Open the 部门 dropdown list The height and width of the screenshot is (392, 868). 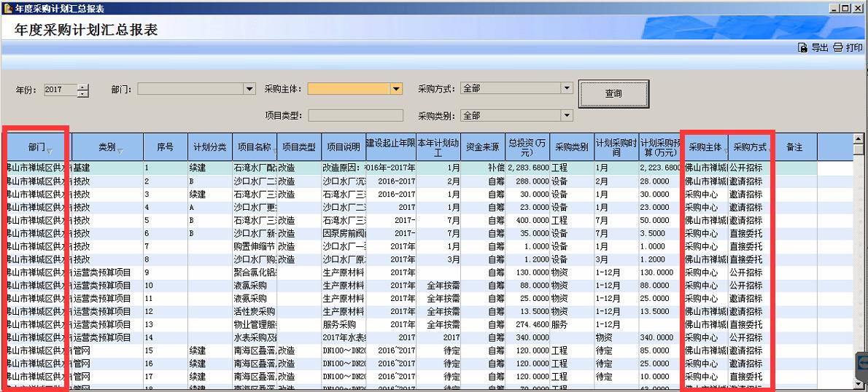coord(249,89)
